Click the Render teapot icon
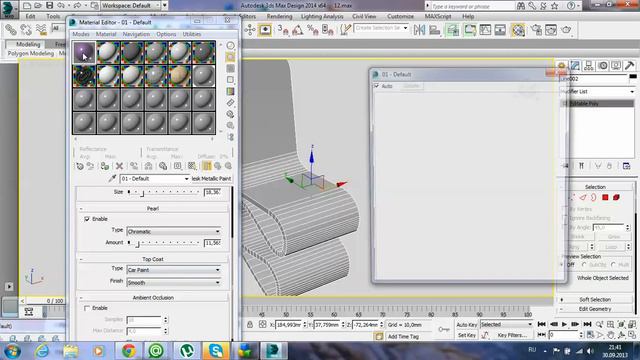This screenshot has width=640, height=360. click(567, 30)
